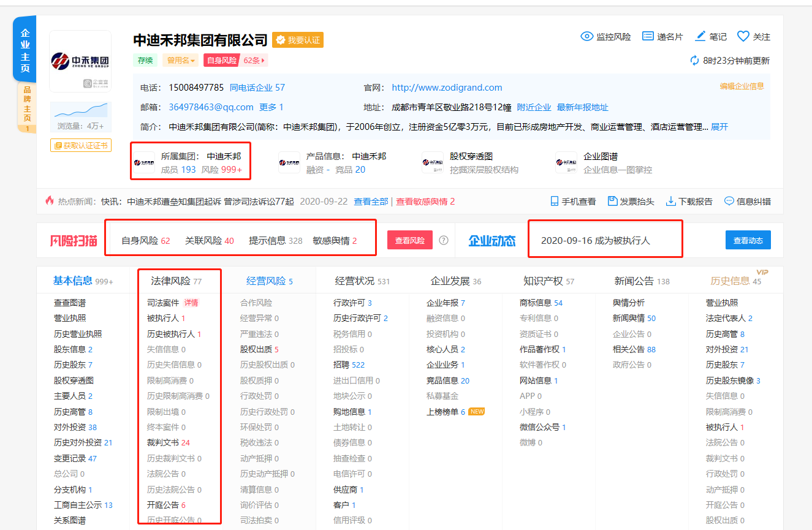Open 查看敏感舆情 2 link
The image size is (812, 530).
click(425, 201)
